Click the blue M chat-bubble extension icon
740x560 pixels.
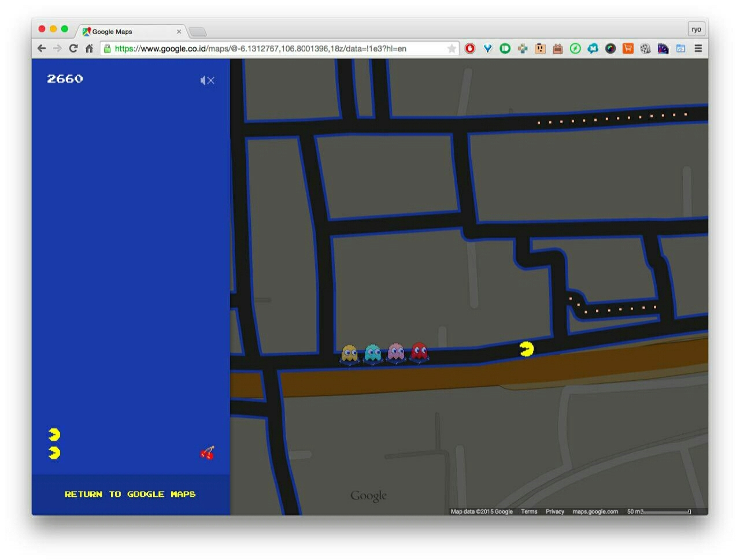click(593, 49)
